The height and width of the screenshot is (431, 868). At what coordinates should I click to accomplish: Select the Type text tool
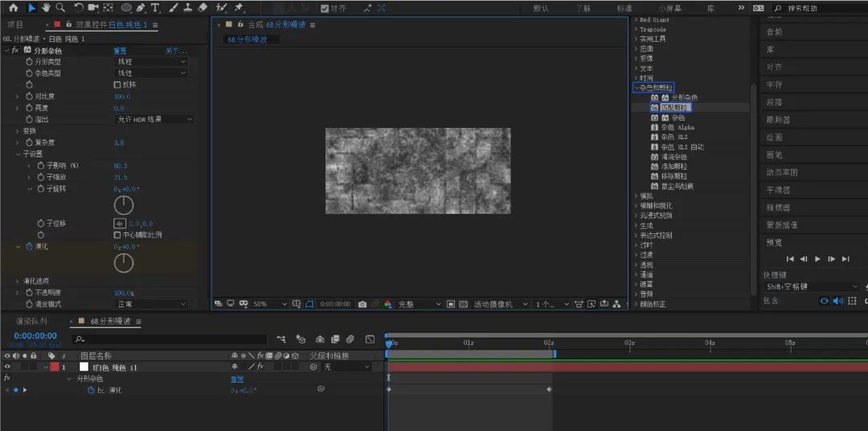[155, 8]
